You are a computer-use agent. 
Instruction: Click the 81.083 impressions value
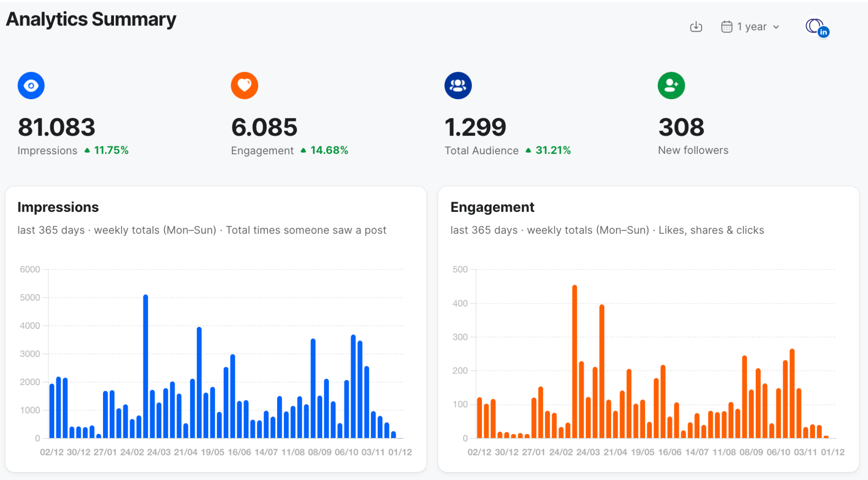point(56,127)
